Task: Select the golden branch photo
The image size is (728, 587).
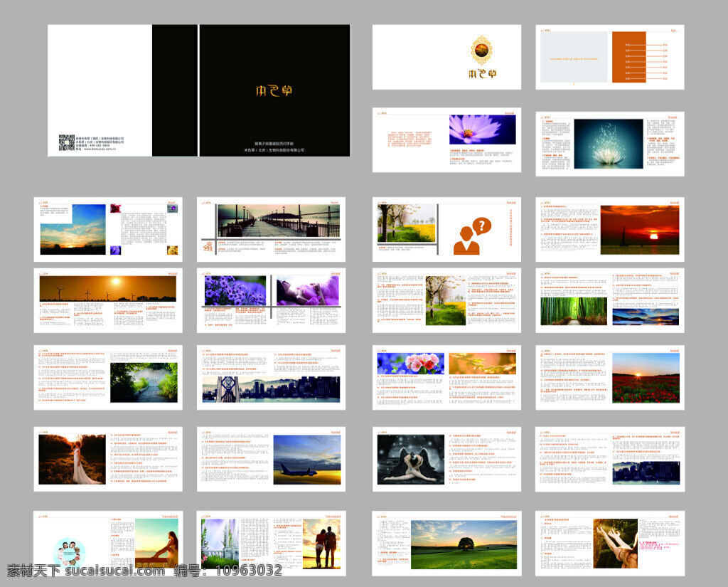Action: 483,364
